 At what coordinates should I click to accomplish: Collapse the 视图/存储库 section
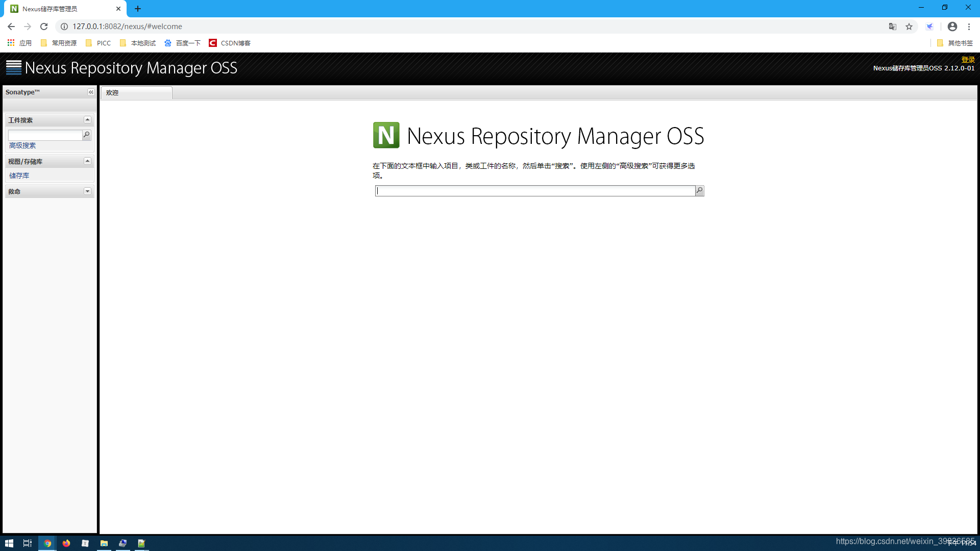87,161
